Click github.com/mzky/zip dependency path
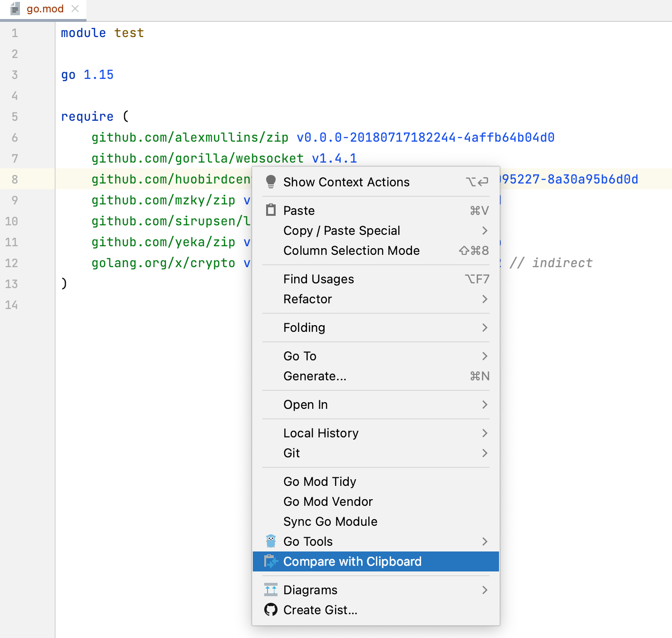 point(163,200)
